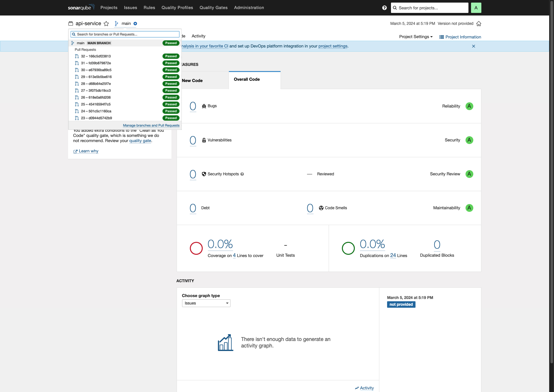Click the green avatar icon in top bar
The image size is (554, 392).
point(476,7)
